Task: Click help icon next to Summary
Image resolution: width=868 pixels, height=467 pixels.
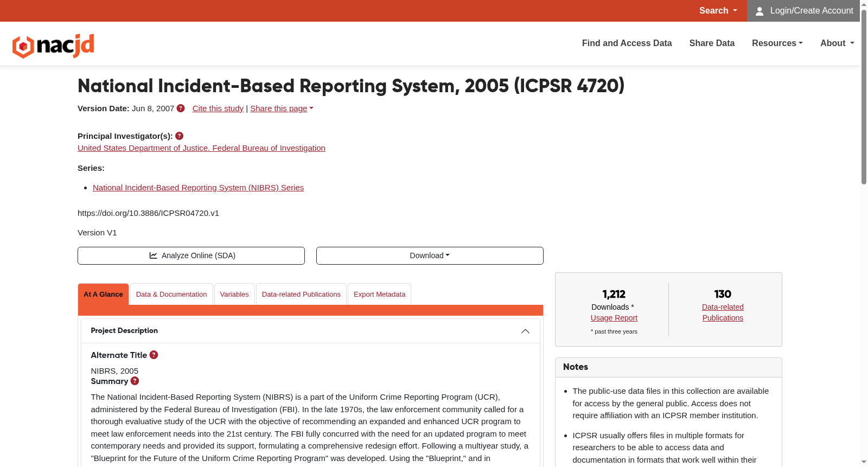Action: [135, 381]
